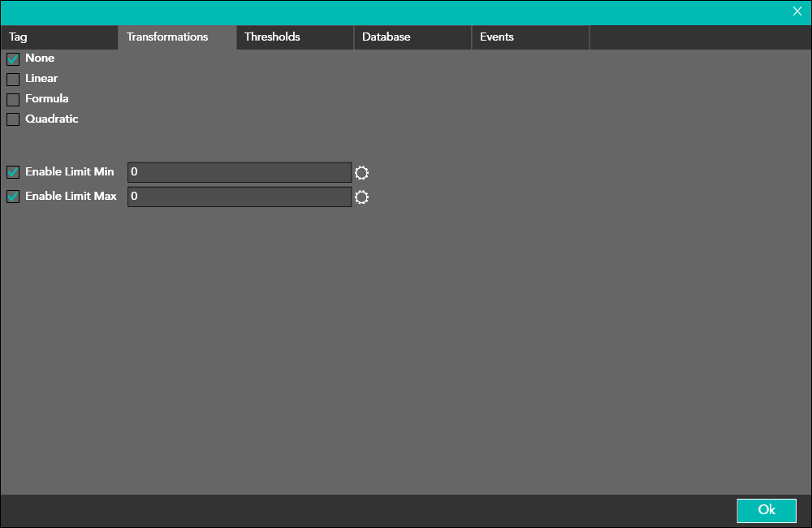The image size is (812, 528).
Task: Click into the Limit Min value field
Action: tap(239, 172)
